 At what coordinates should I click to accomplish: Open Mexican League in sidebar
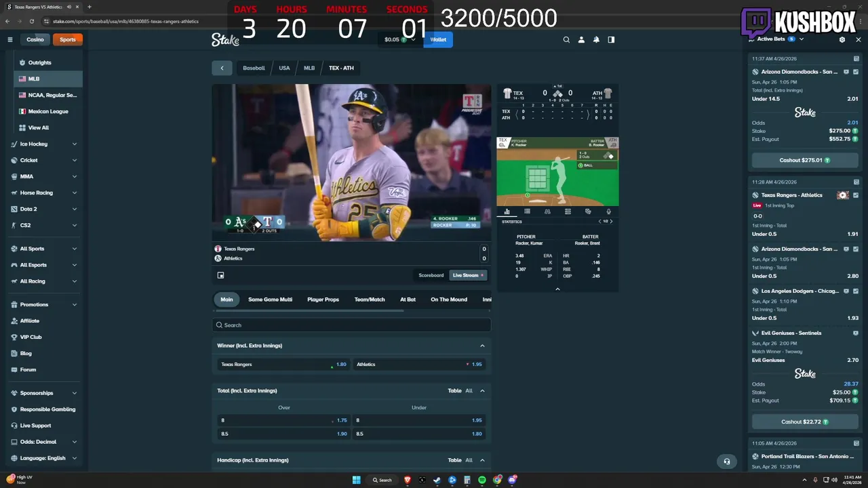coord(48,111)
